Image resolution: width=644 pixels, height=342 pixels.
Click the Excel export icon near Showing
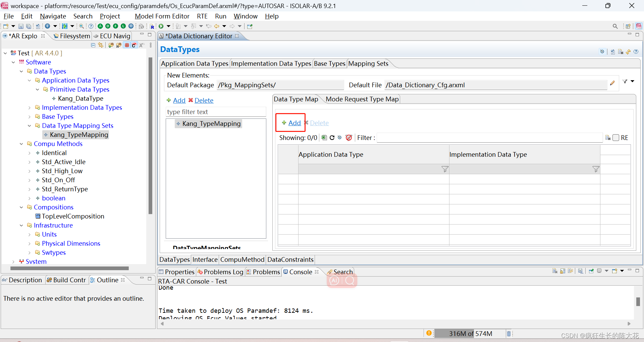coord(324,138)
